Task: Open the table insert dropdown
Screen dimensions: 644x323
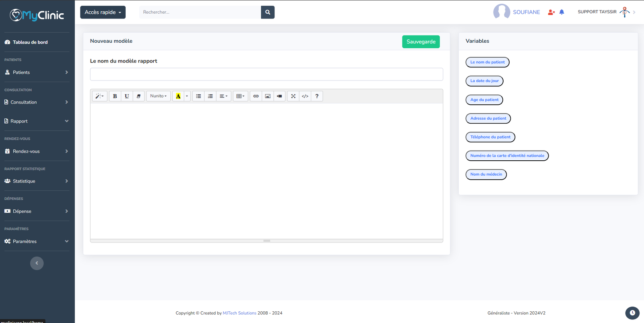Action: click(x=240, y=96)
